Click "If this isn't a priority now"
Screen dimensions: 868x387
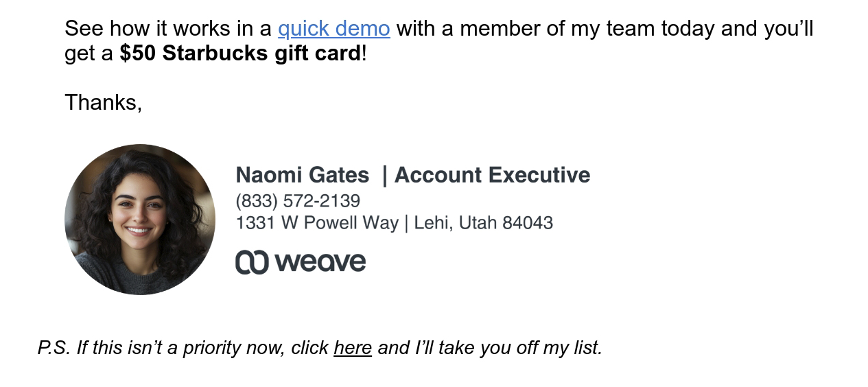click(x=181, y=348)
